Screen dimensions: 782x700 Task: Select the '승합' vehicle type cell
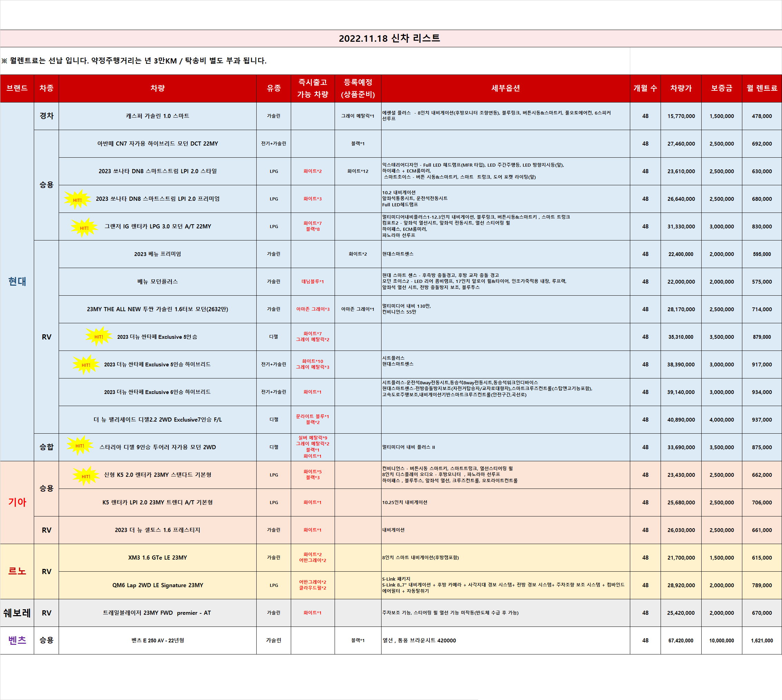(x=47, y=447)
